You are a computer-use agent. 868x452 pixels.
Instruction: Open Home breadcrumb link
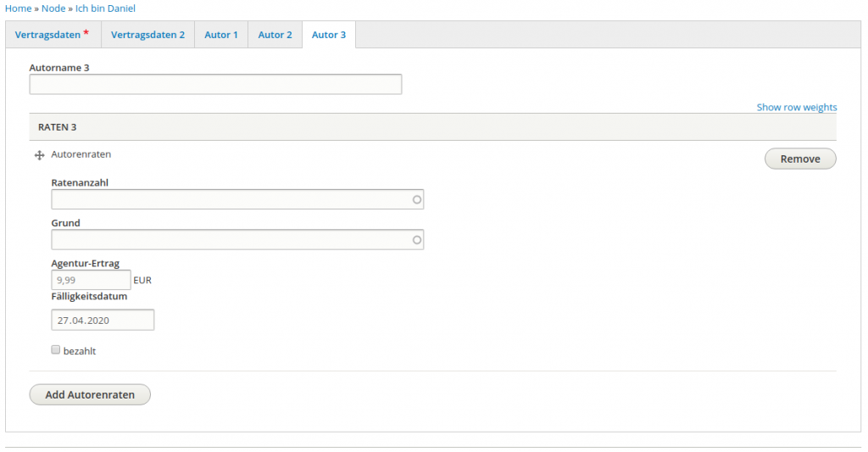coord(19,8)
